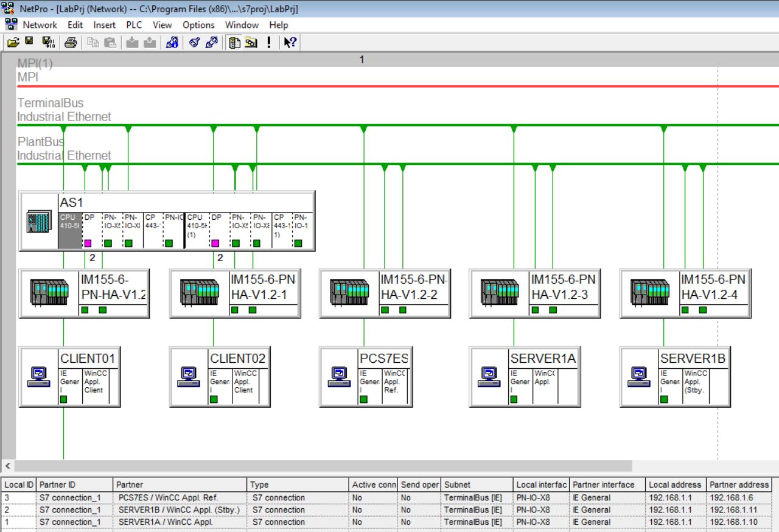Click the pink DP interface square of first CPU
This screenshot has width=779, height=532.
(x=88, y=243)
